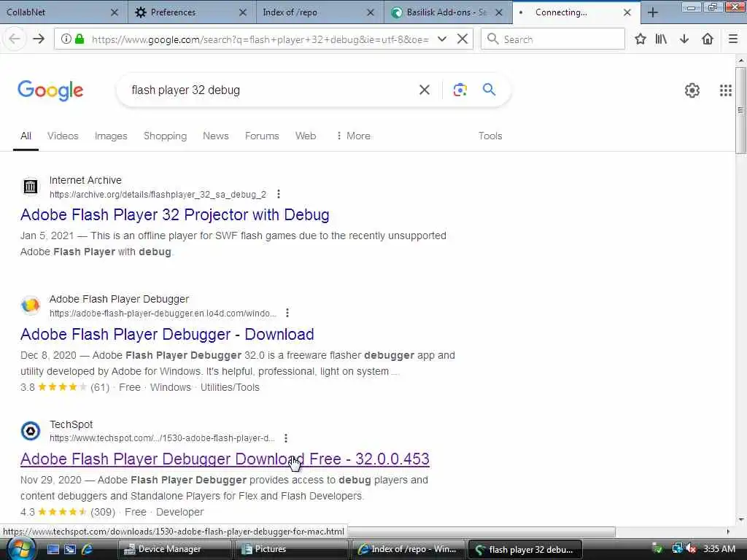Click the volume icon in the system tray
The image size is (747, 560).
(691, 549)
